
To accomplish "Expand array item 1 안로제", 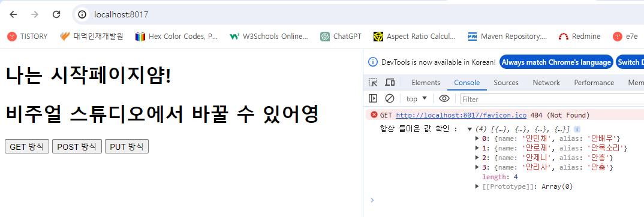I will [x=477, y=148].
